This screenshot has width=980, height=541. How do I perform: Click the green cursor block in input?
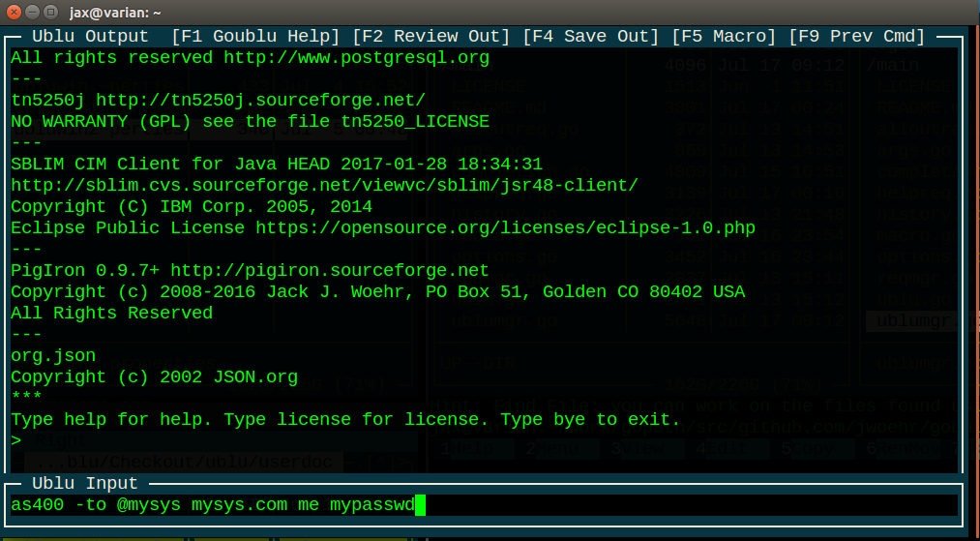tap(420, 505)
